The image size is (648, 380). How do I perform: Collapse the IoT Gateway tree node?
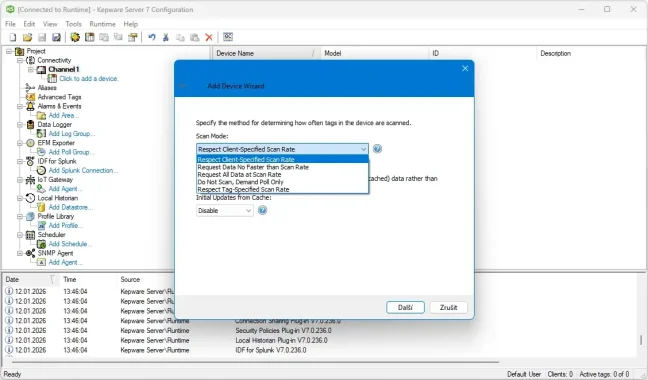coord(20,180)
